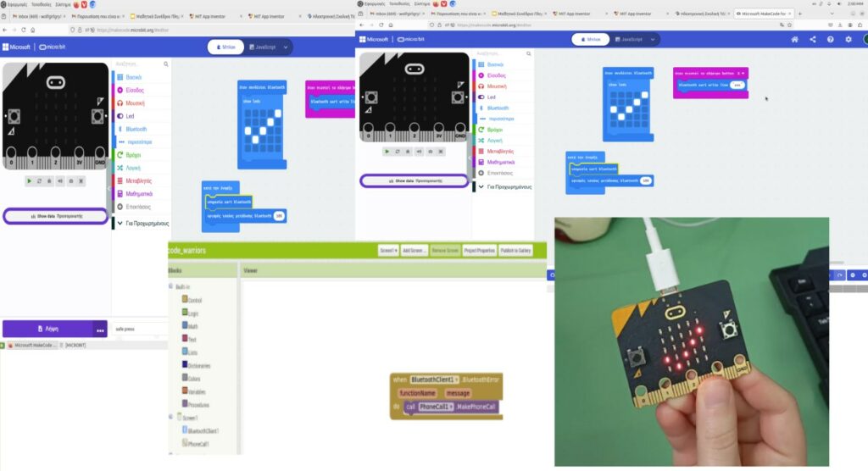Toggle top-row lit LED in left show leds block
This screenshot has height=471, width=868.
(x=277, y=114)
